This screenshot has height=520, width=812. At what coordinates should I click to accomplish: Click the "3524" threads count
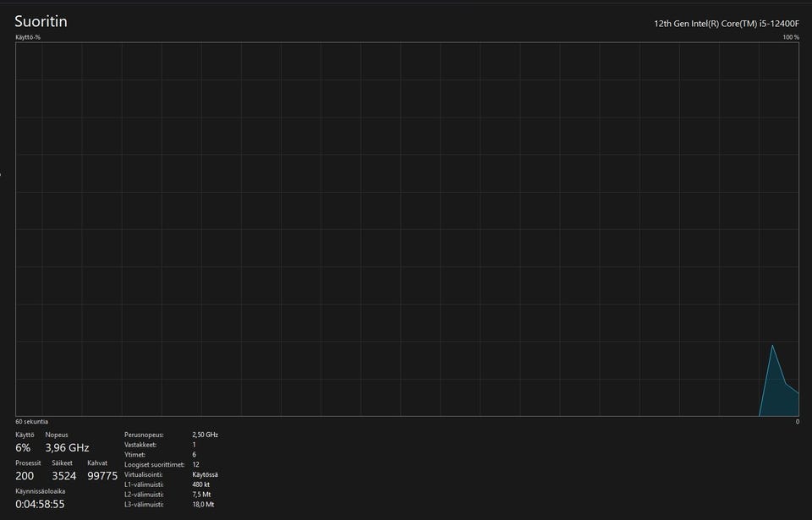pyautogui.click(x=63, y=476)
